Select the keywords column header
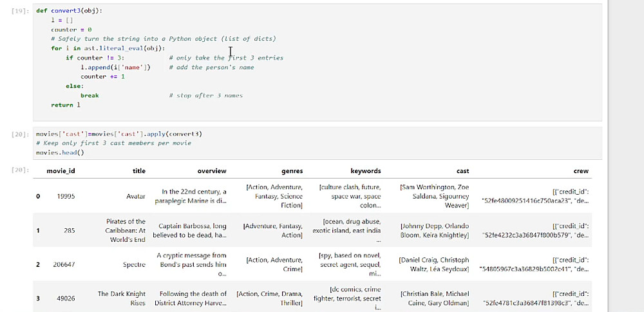This screenshot has height=312, width=644. [x=366, y=171]
